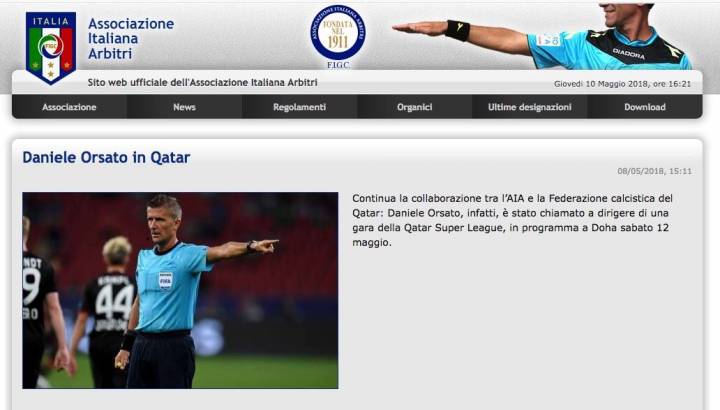This screenshot has width=720, height=410.
Task: View Ultime designazioni page
Action: (529, 107)
